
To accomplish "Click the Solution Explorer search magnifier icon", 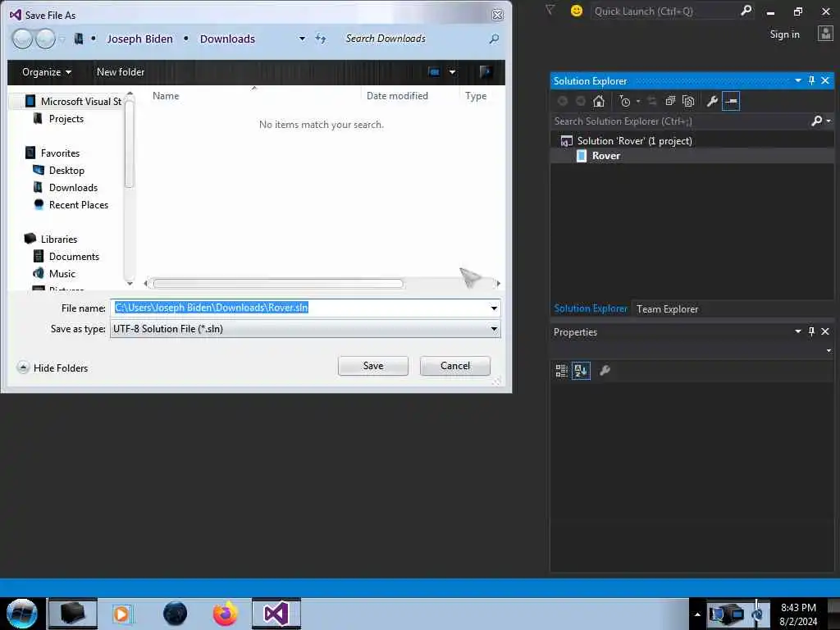I will 816,121.
